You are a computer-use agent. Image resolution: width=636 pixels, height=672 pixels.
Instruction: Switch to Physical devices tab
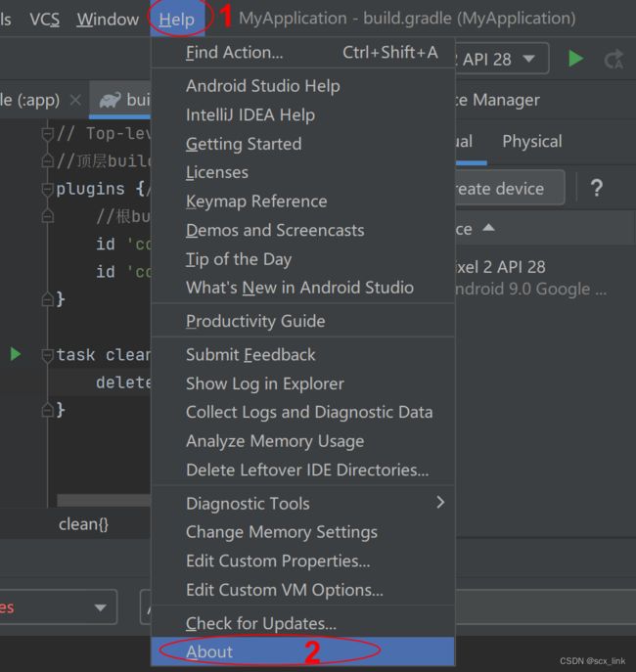pyautogui.click(x=532, y=141)
